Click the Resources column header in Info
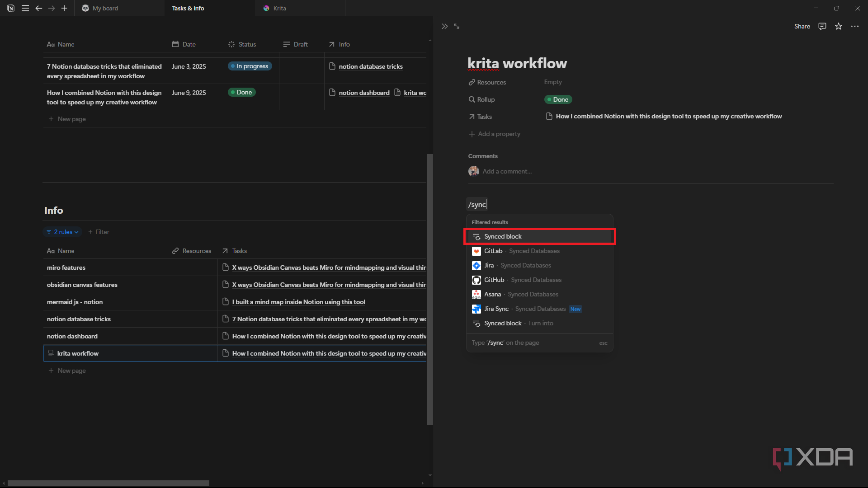This screenshot has height=488, width=868. 192,251
